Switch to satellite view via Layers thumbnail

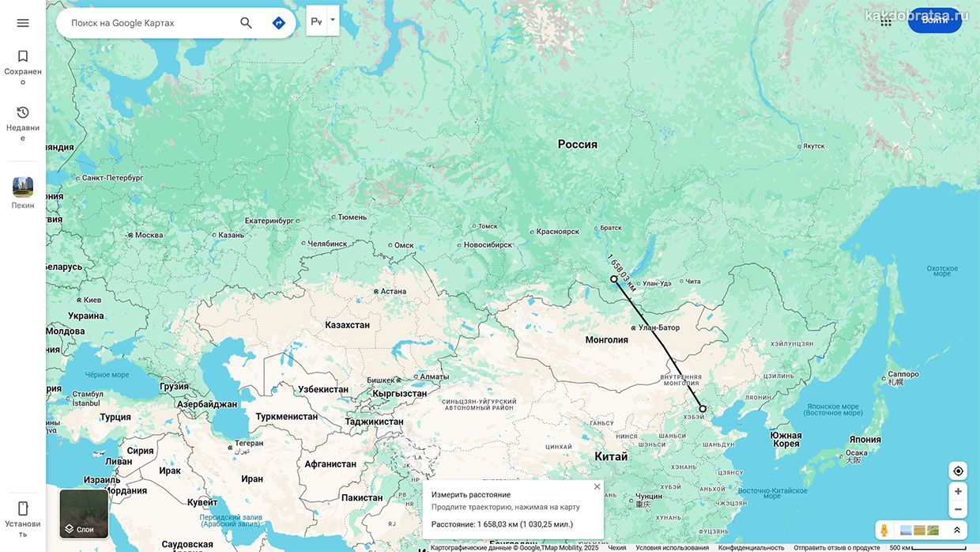point(84,514)
